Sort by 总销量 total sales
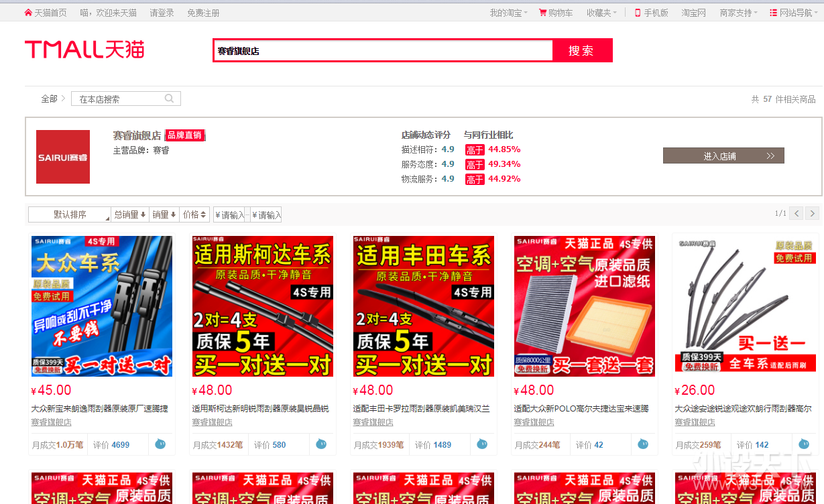 (130, 214)
